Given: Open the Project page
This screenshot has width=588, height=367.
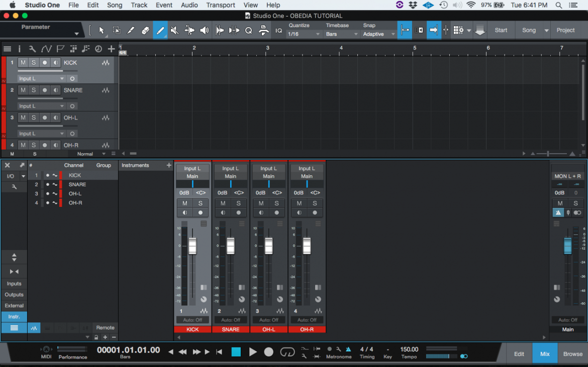Looking at the screenshot, I should pyautogui.click(x=565, y=30).
